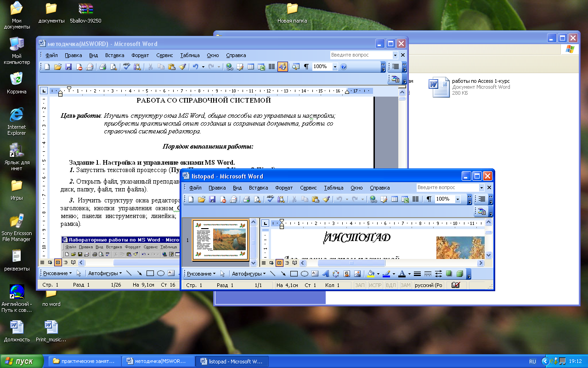Apply yellow Fill Color bucket in listopad
Image resolution: width=588 pixels, height=368 pixels.
point(371,274)
